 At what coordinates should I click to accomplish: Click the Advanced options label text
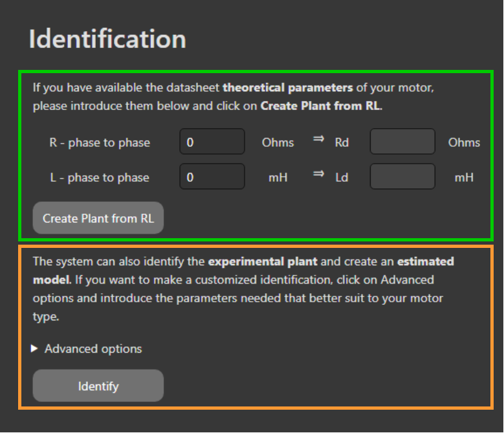[93, 349]
